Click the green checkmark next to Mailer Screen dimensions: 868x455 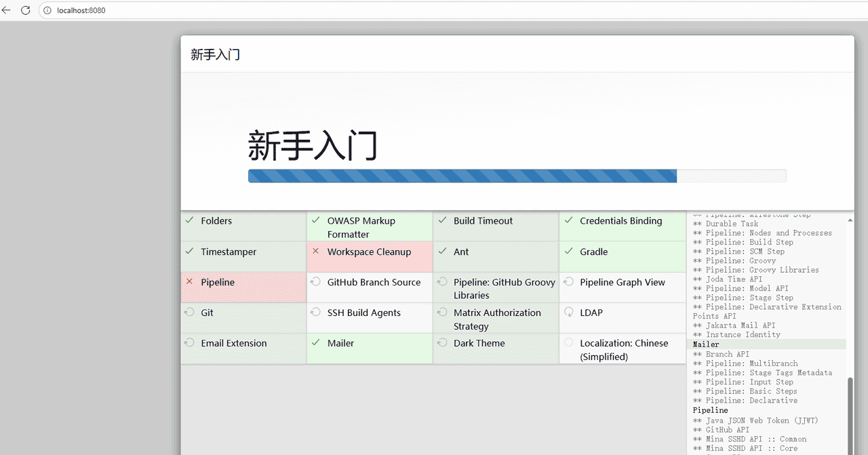pos(315,343)
